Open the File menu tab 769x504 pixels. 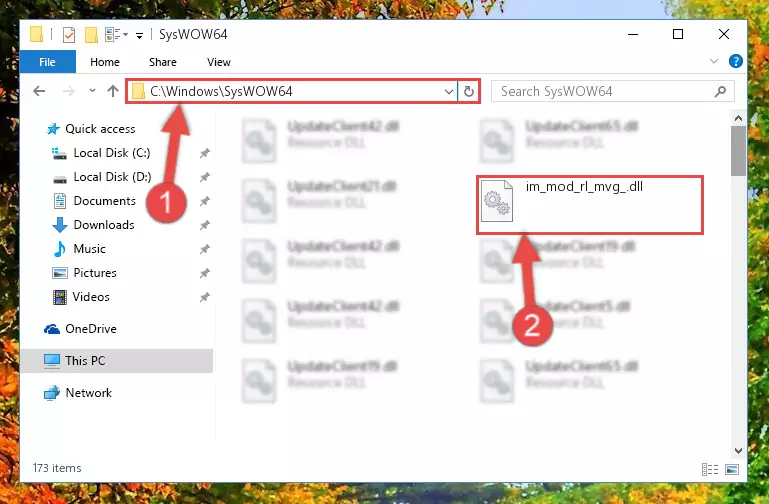[x=48, y=62]
